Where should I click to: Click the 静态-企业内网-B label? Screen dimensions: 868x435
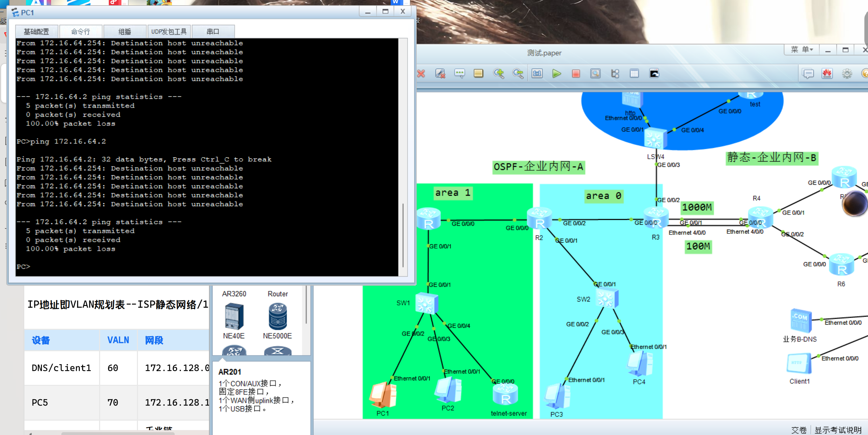772,158
